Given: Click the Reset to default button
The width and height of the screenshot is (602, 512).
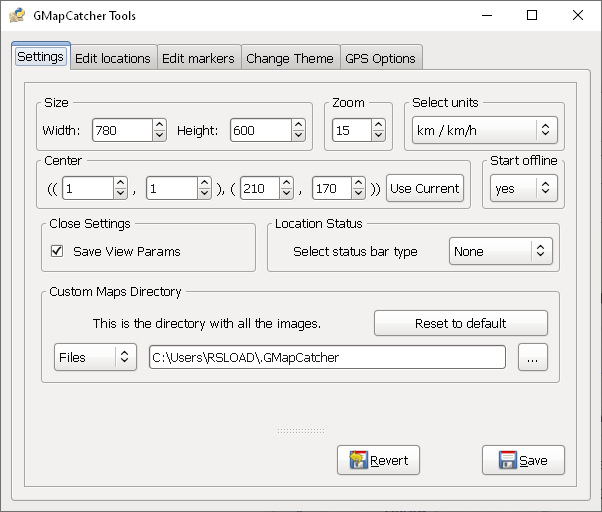Looking at the screenshot, I should pyautogui.click(x=460, y=323).
